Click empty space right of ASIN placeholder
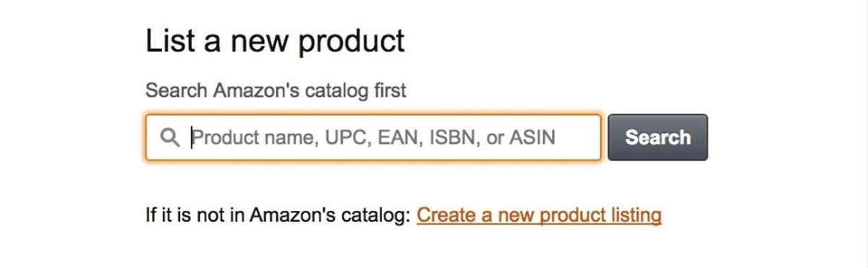Image resolution: width=868 pixels, height=268 pixels. [x=577, y=137]
